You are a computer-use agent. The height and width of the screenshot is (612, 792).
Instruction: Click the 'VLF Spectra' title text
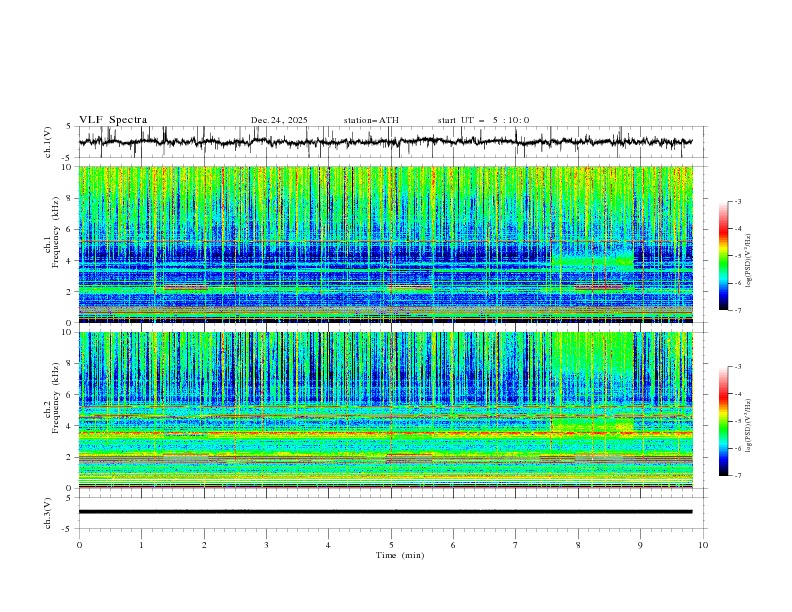(113, 120)
